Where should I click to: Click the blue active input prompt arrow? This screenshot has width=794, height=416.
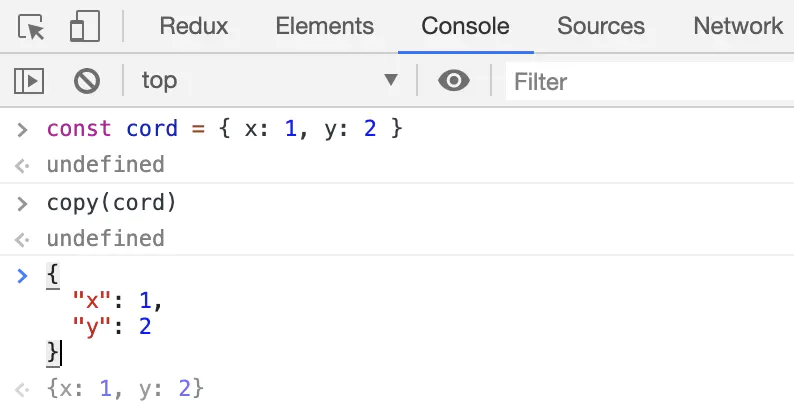click(x=22, y=275)
